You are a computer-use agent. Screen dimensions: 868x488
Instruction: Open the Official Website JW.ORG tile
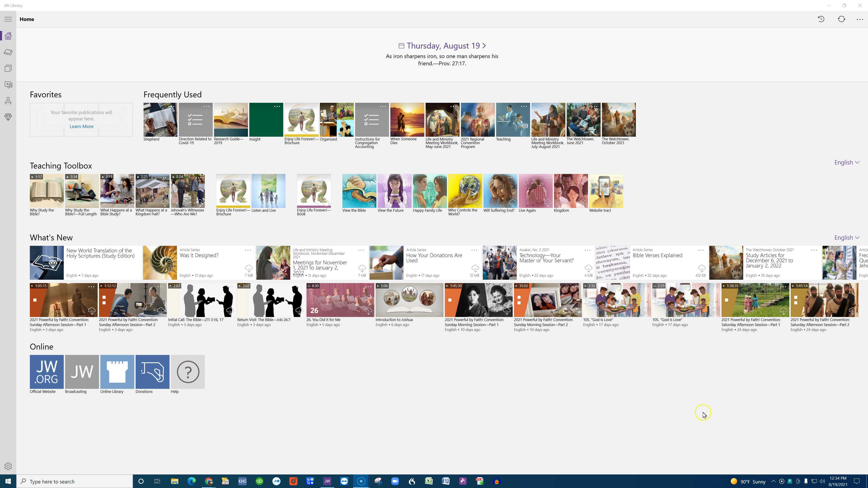click(47, 371)
